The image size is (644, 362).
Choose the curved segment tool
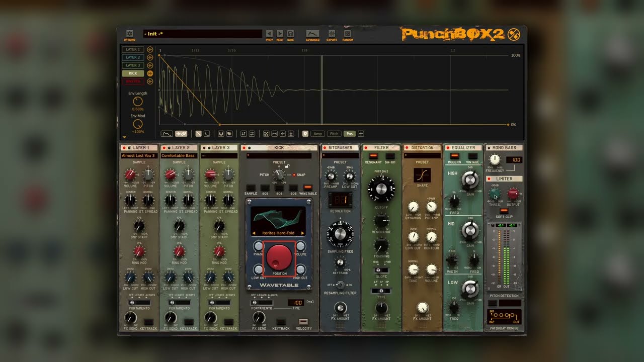pyautogui.click(x=206, y=134)
